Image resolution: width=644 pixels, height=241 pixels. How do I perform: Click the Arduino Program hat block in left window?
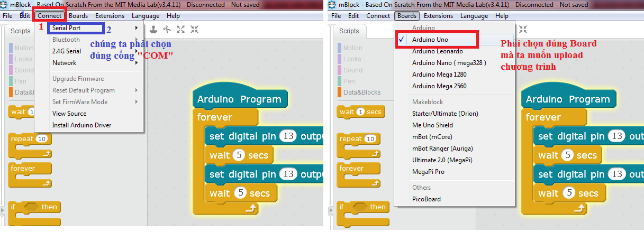point(239,99)
